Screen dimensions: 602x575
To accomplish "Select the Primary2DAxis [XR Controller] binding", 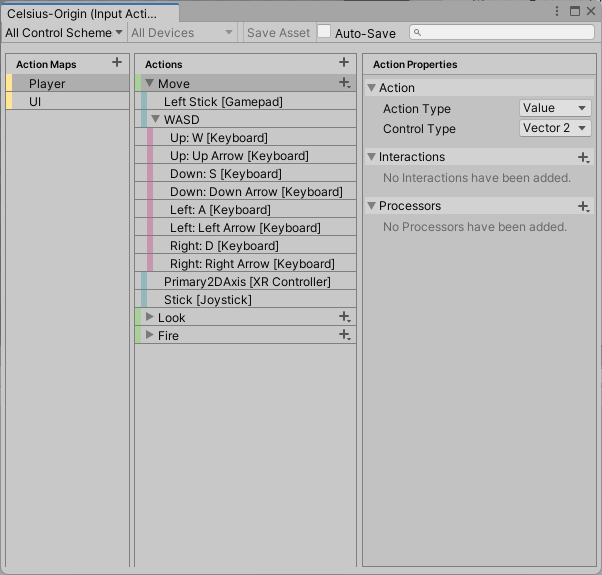I will pyautogui.click(x=245, y=282).
